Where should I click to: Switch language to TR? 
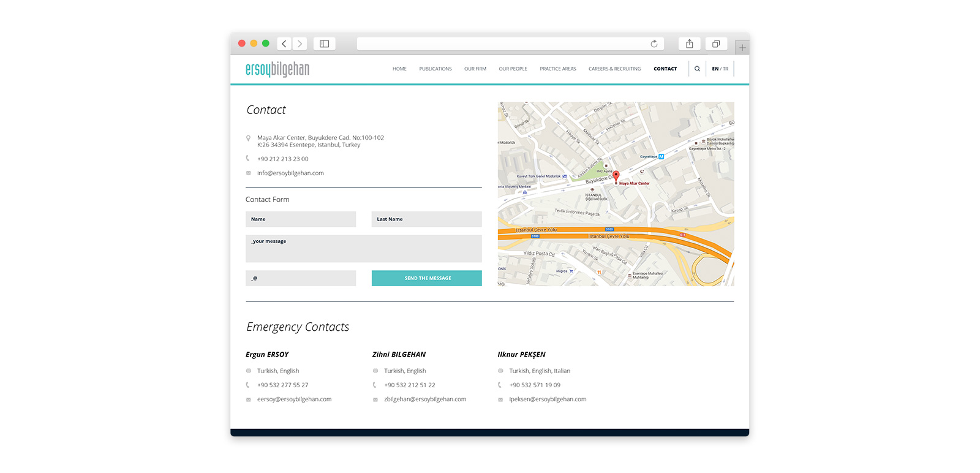[x=726, y=69]
